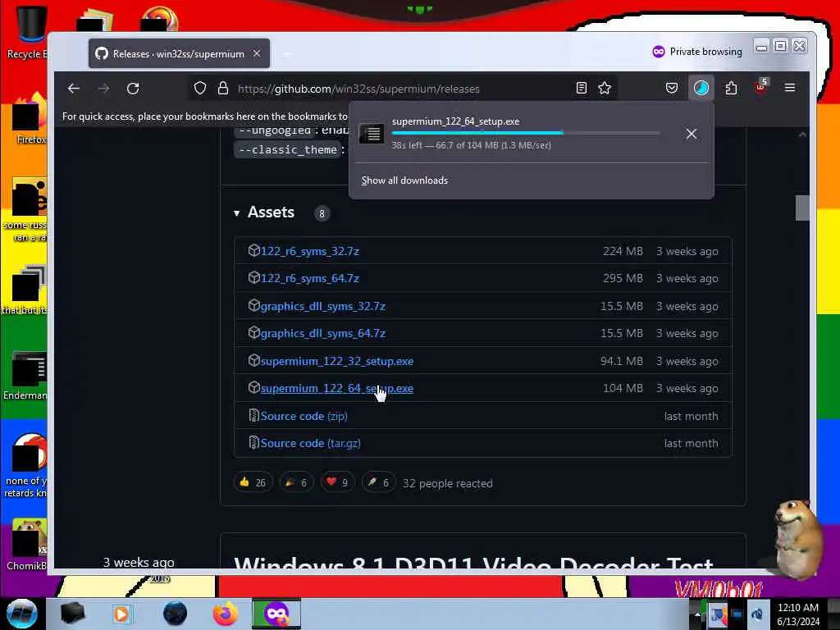The height and width of the screenshot is (630, 840).
Task: Open the black box taskbar icon
Action: click(72, 614)
